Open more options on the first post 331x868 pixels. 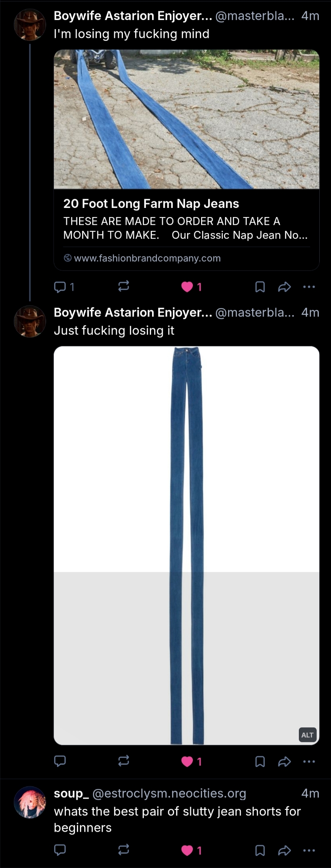point(309,287)
